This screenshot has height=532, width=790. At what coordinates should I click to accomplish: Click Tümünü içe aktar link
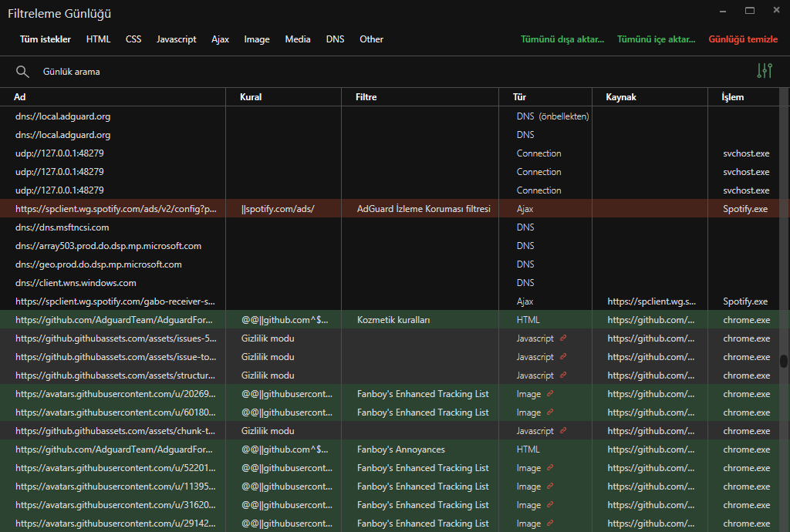pyautogui.click(x=656, y=39)
